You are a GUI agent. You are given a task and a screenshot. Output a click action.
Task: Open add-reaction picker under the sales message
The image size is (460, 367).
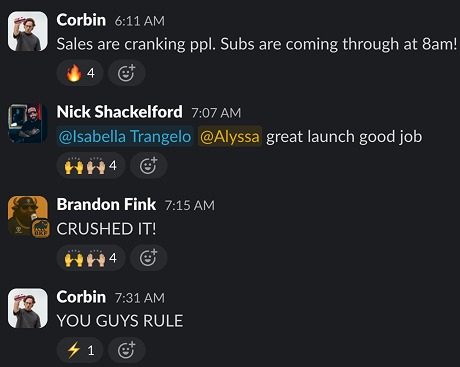127,73
